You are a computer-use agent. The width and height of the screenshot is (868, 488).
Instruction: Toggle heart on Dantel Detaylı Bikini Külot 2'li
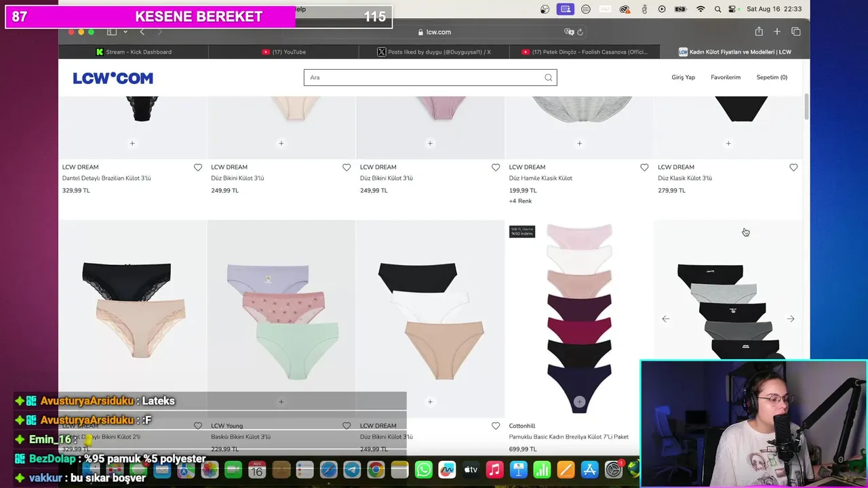(198, 426)
